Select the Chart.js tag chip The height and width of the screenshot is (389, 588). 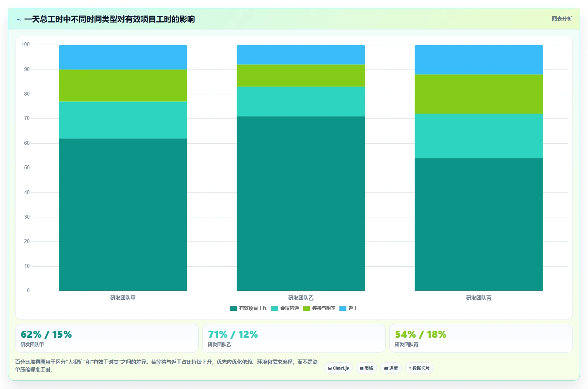pos(338,368)
